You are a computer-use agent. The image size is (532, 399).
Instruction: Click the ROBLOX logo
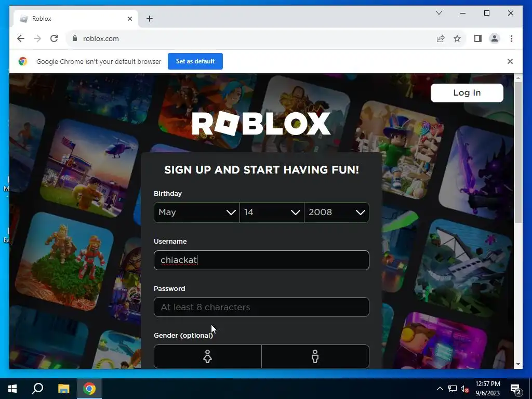261,124
